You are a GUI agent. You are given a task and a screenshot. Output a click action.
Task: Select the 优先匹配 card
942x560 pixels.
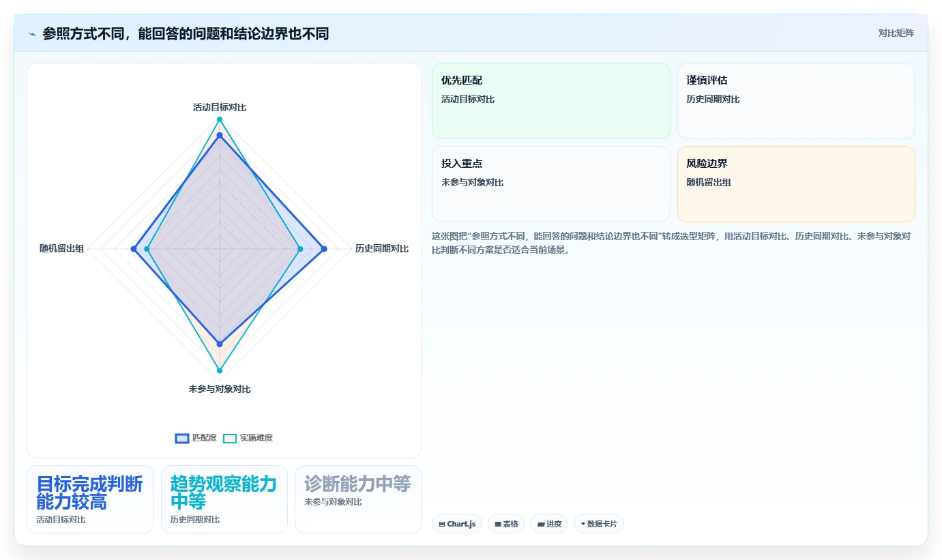(x=551, y=101)
